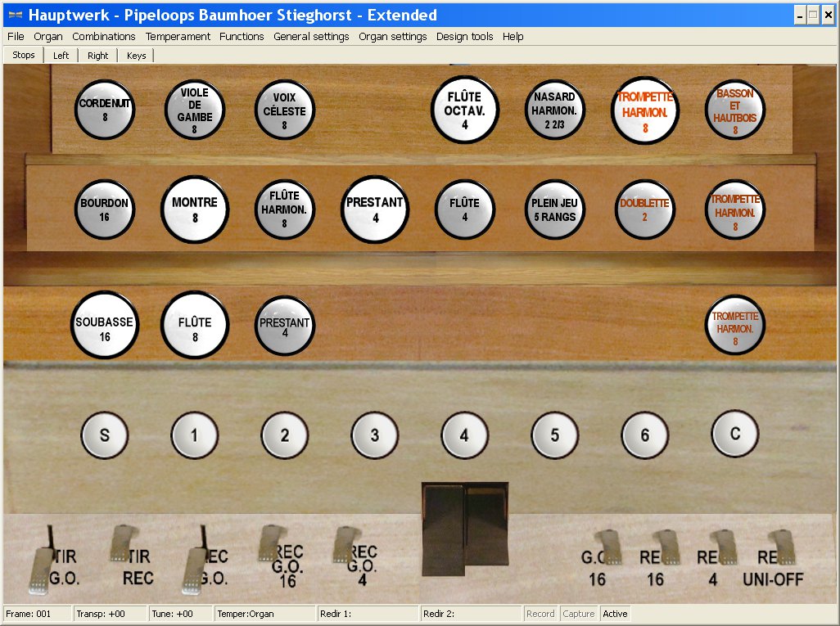This screenshot has height=626, width=840.
Task: Engage the Voix Céleste 8 stop knob
Action: click(x=285, y=110)
